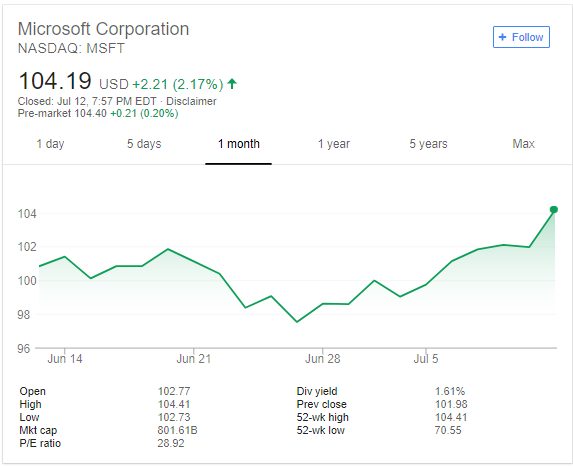The height and width of the screenshot is (466, 573).
Task: Click the Closed: Jul 12 timestamp
Action: tap(87, 101)
